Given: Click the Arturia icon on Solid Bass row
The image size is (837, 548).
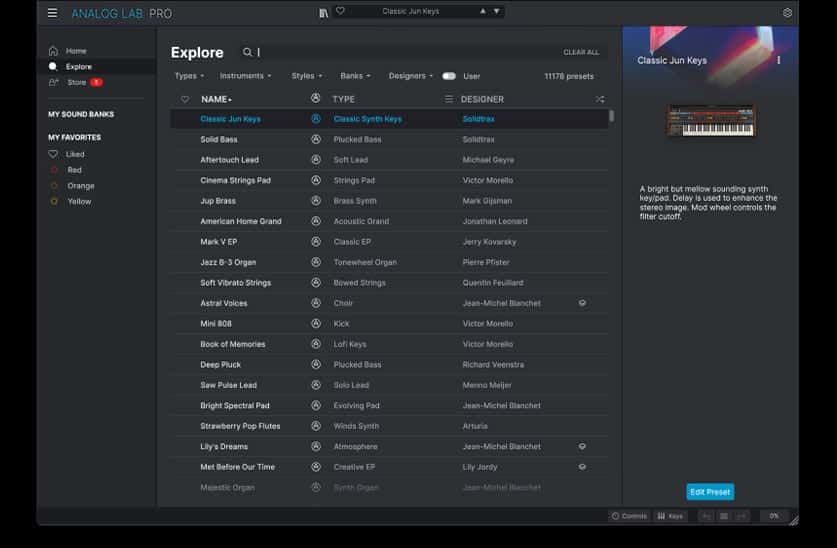Looking at the screenshot, I should click(315, 140).
